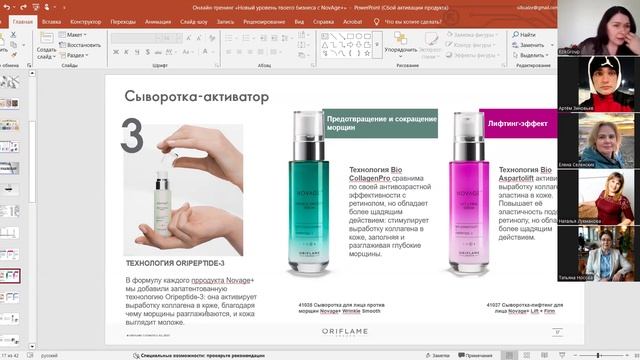This screenshot has height=360, width=640.
Task: Open the Раздел section dropdown
Action: click(74, 55)
